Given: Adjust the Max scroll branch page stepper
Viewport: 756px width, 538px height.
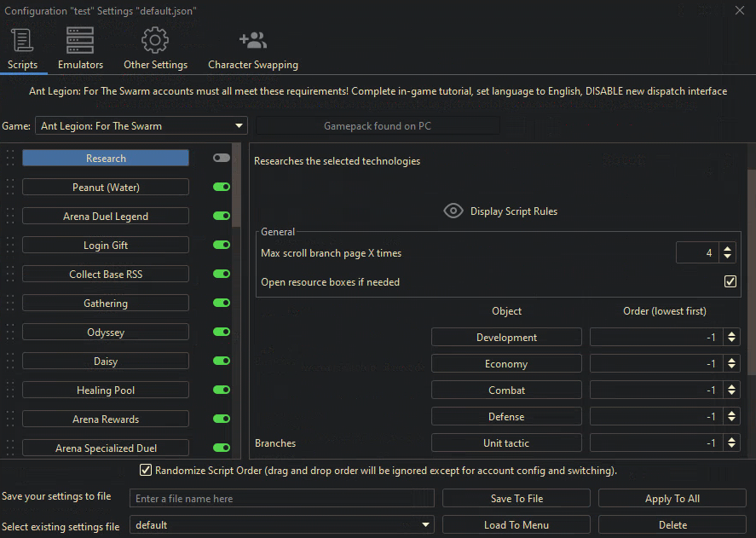Looking at the screenshot, I should point(728,252).
